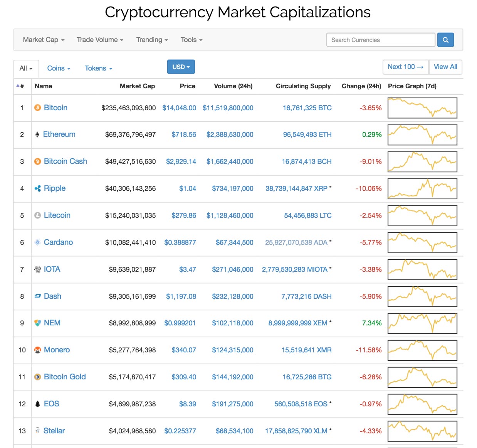Click the Bitcoin coin logo icon

pos(38,108)
